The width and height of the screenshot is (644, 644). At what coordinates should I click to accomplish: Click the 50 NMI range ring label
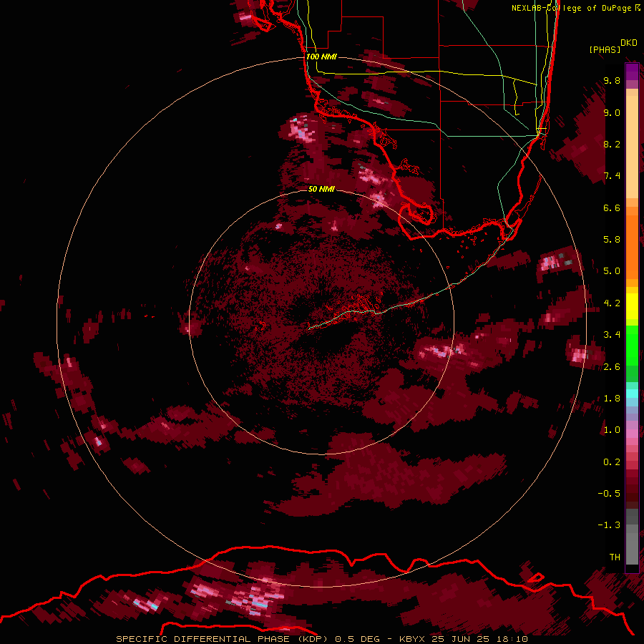(321, 189)
